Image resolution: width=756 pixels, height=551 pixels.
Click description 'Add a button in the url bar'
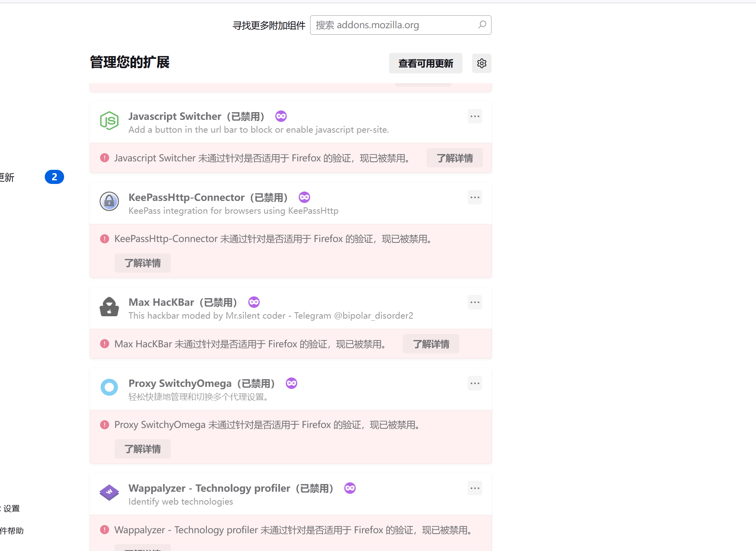[x=259, y=129]
